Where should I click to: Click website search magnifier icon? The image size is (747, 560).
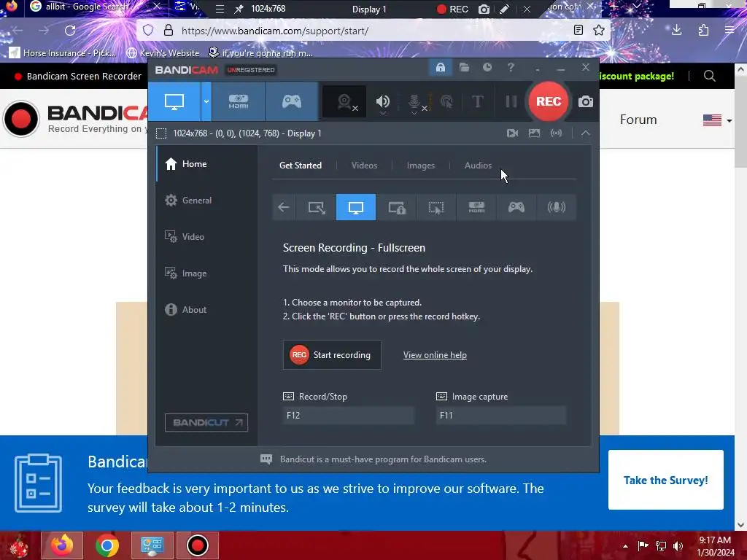point(709,76)
